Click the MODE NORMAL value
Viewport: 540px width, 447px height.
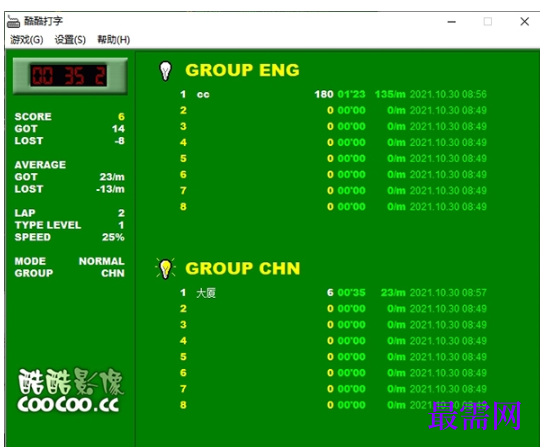click(102, 261)
